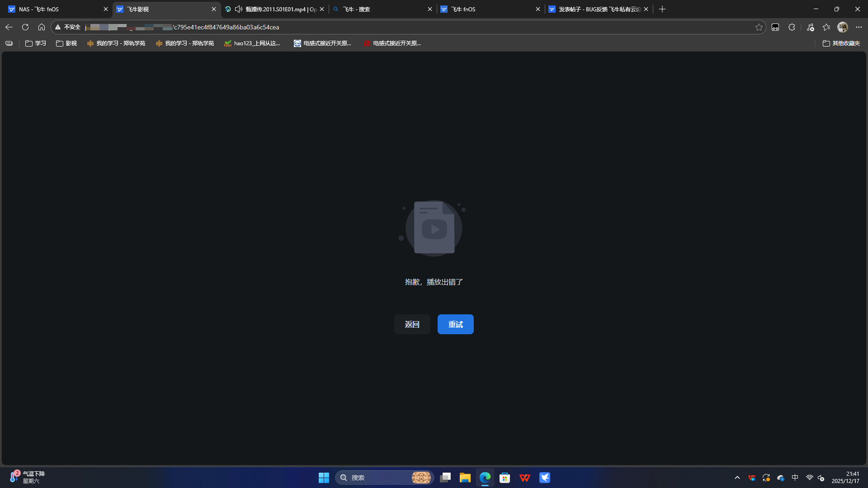Open the favorites list icon in toolbar
This screenshot has width=868, height=488.
826,27
